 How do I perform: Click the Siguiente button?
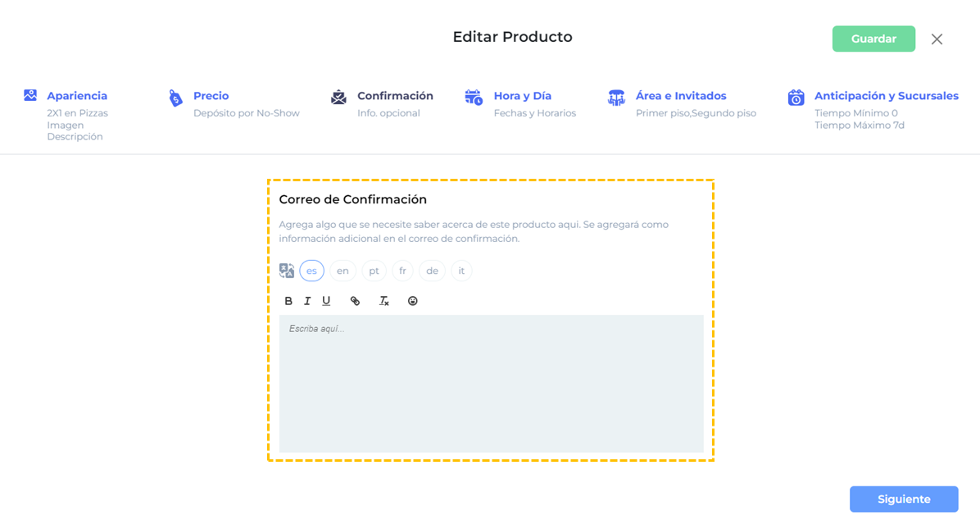pyautogui.click(x=904, y=499)
